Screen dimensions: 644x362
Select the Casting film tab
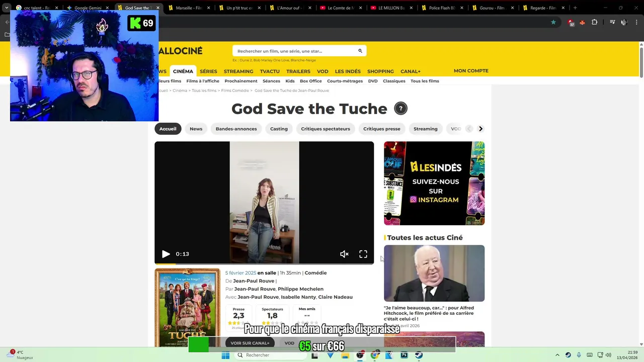pos(279,129)
